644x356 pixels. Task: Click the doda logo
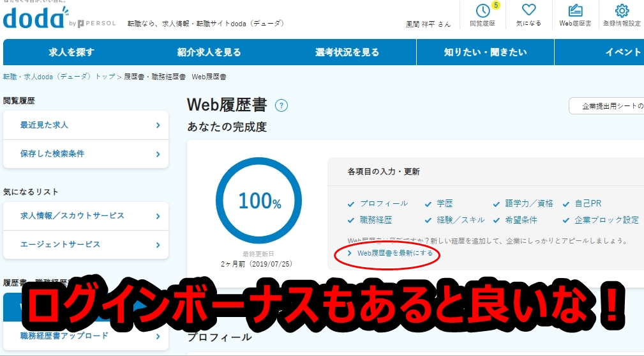[36, 18]
